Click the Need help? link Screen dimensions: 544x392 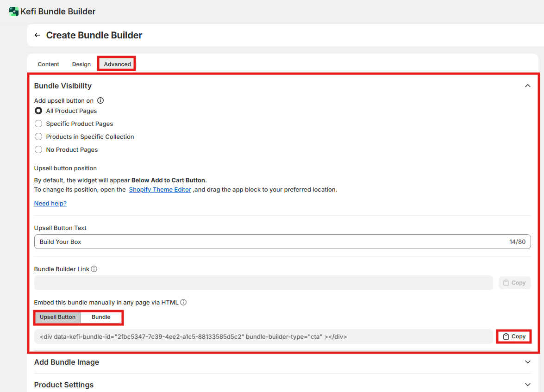pos(50,203)
